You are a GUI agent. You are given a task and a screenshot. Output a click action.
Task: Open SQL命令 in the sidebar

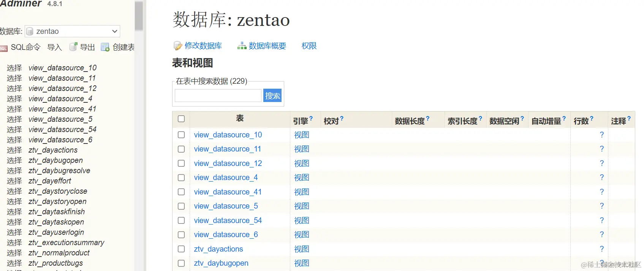pyautogui.click(x=25, y=47)
